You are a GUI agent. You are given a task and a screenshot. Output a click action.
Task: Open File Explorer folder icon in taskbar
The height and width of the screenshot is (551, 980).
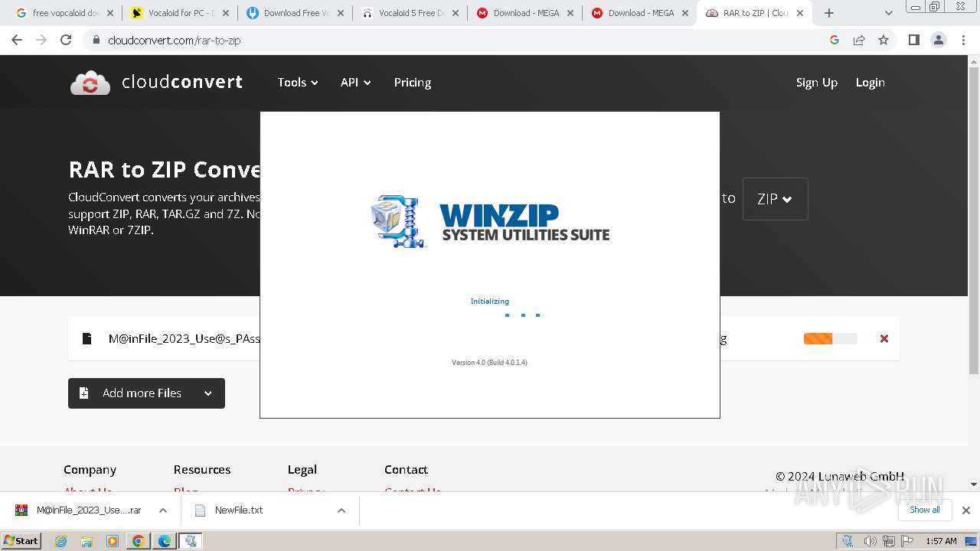click(87, 541)
